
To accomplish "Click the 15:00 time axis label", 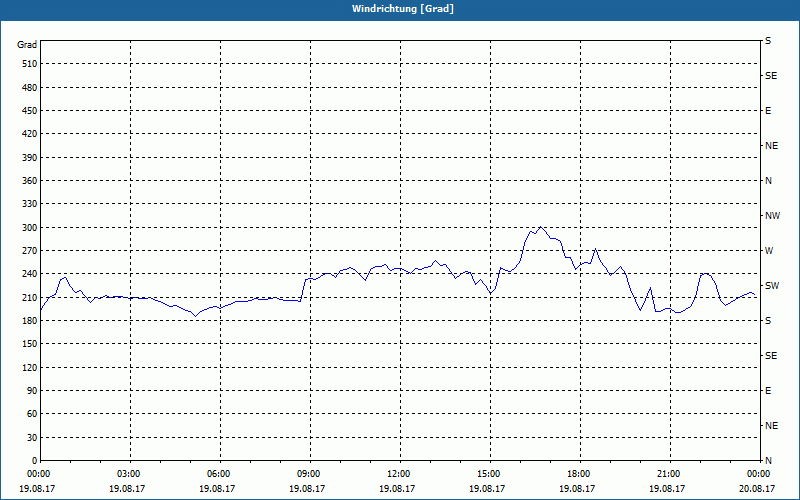I will pos(490,474).
